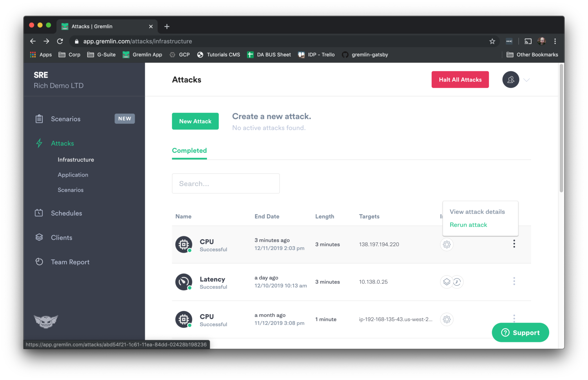588x380 pixels.
Task: Expand the three-dot menu for CPU attack
Action: [x=514, y=244]
